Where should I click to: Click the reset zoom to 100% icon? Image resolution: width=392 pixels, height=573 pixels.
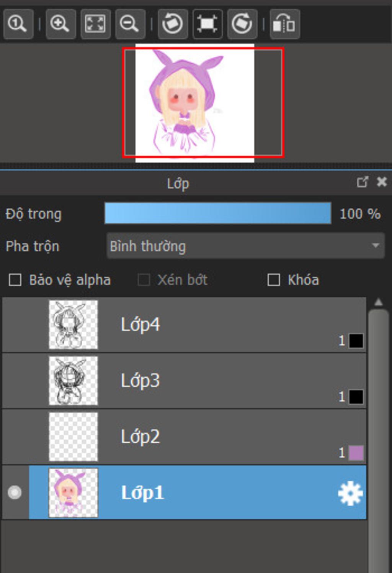[x=18, y=24]
